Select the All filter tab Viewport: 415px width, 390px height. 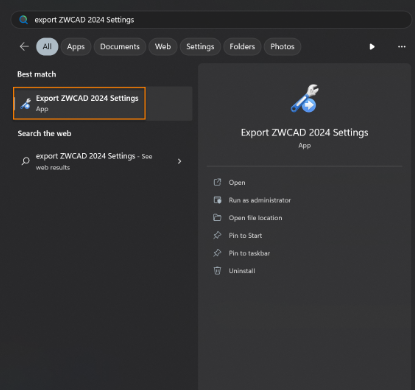(x=47, y=47)
